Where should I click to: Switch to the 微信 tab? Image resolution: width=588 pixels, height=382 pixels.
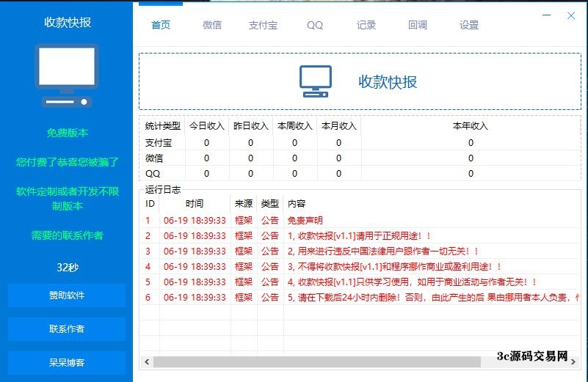(x=212, y=25)
